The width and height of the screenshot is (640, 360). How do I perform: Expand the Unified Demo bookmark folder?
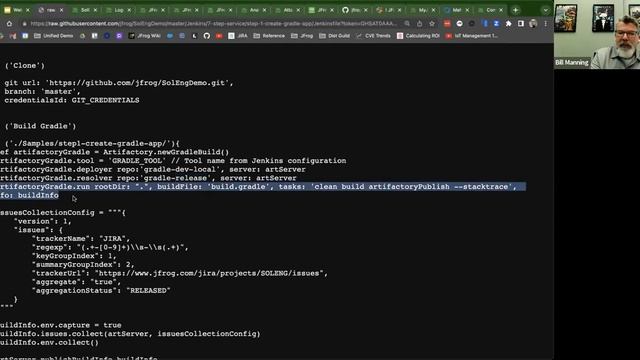[x=53, y=36]
